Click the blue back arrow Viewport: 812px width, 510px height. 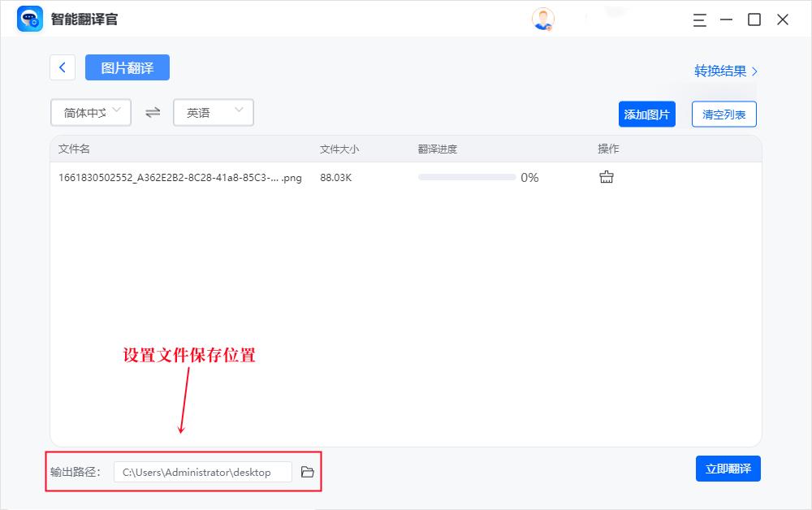pos(63,67)
